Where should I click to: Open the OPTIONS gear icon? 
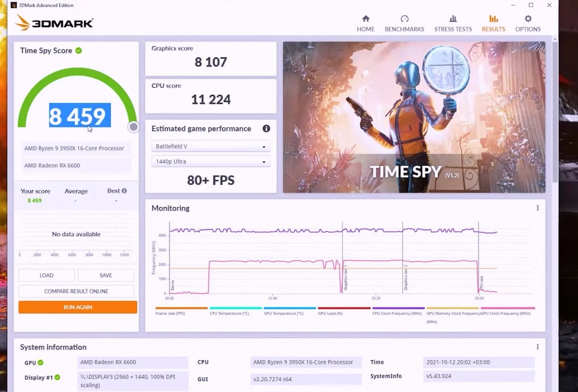coord(528,18)
